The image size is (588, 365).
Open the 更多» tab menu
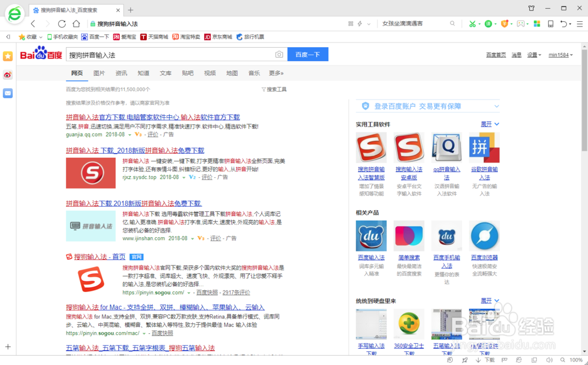point(276,73)
